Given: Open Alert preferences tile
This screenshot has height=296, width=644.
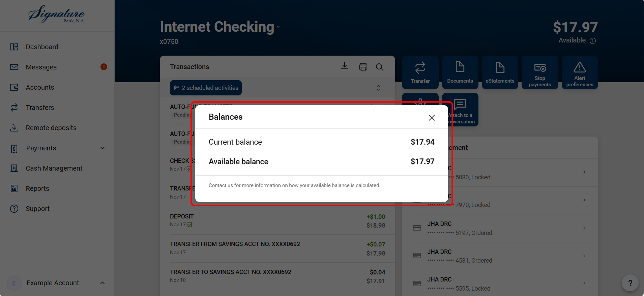Looking at the screenshot, I should [x=580, y=72].
